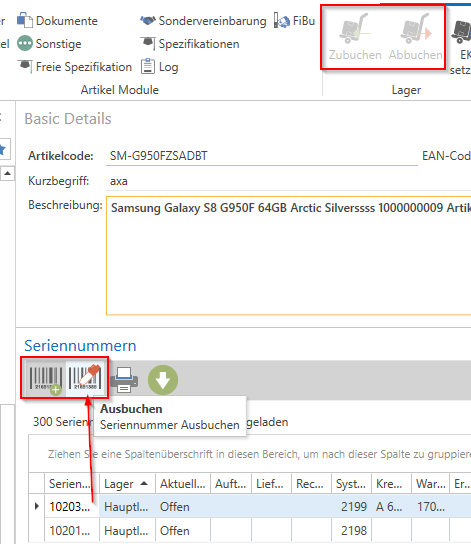Select serial number cell 10203...
This screenshot has height=544, width=471.
click(72, 506)
